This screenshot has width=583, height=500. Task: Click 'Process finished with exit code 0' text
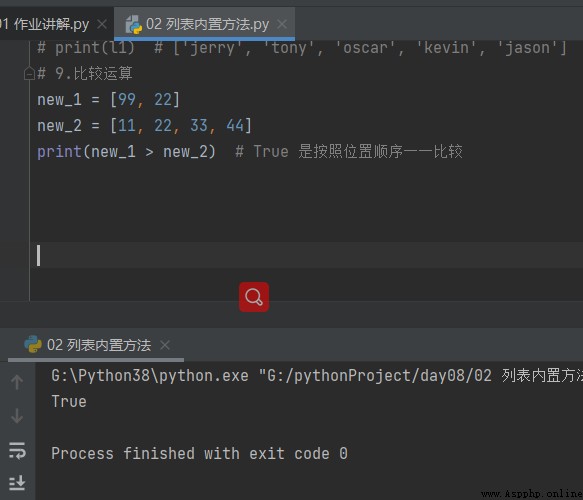(x=200, y=454)
